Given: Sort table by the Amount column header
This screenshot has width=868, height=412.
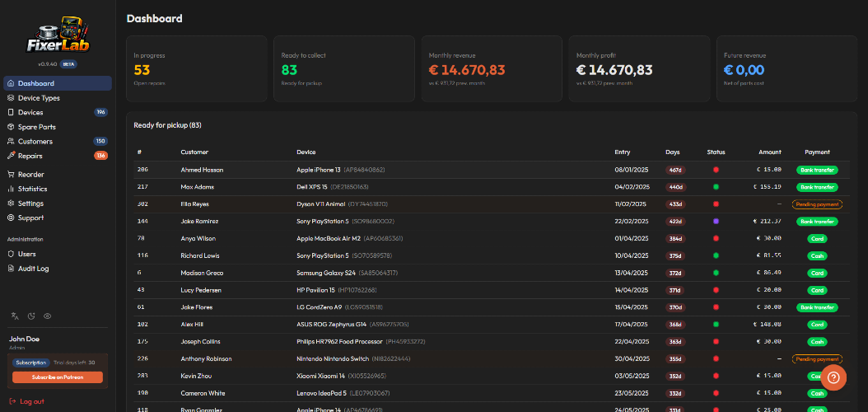Looking at the screenshot, I should pos(770,152).
